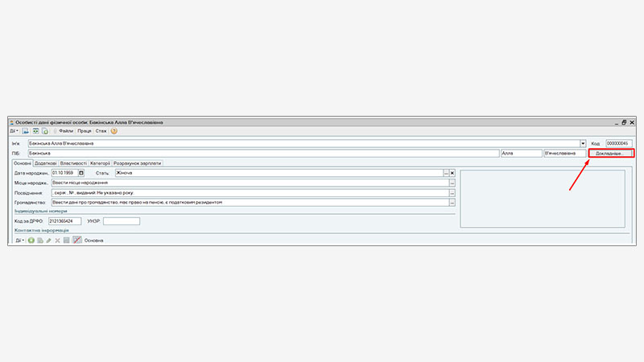Expand the Ім'я dropdown arrow
The image size is (644, 362).
pyautogui.click(x=582, y=143)
